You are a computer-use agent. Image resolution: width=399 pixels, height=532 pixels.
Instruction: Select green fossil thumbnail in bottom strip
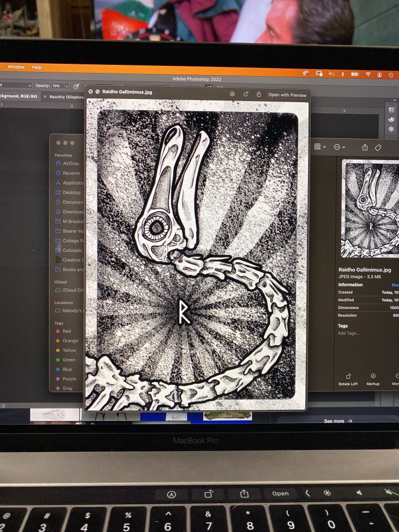coord(228,415)
